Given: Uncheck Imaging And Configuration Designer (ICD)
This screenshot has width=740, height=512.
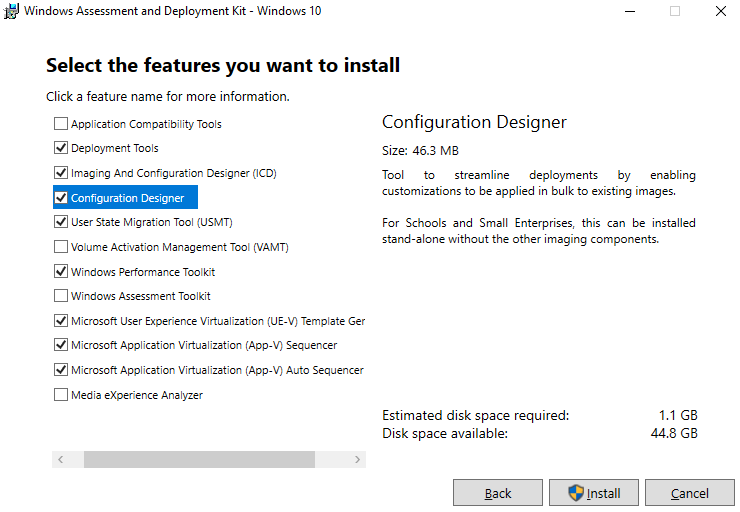Looking at the screenshot, I should pyautogui.click(x=61, y=173).
